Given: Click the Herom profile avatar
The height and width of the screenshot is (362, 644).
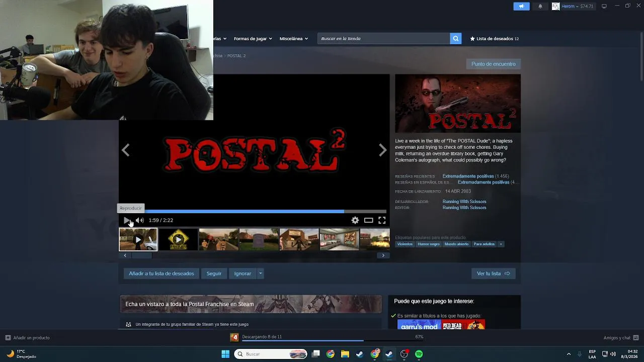Looking at the screenshot, I should click(x=555, y=6).
